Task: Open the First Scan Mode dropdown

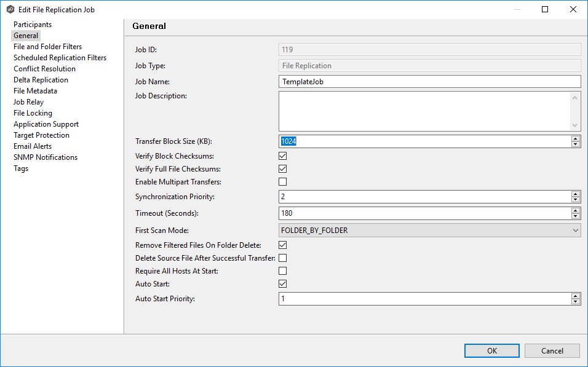Action: click(x=429, y=231)
